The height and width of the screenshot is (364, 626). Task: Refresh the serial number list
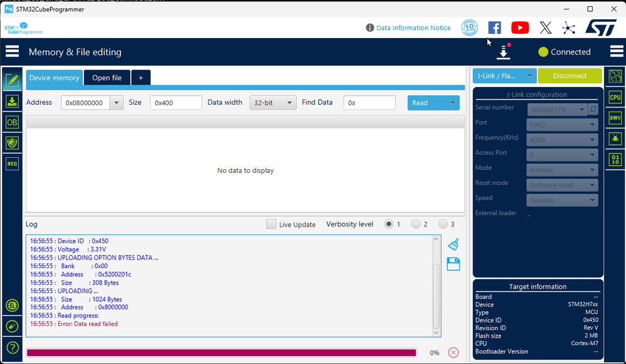point(593,109)
